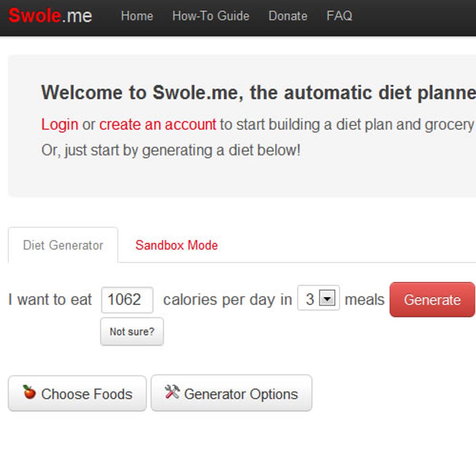The width and height of the screenshot is (476, 476).
Task: Click the 'I want to eat' label
Action: point(50,299)
